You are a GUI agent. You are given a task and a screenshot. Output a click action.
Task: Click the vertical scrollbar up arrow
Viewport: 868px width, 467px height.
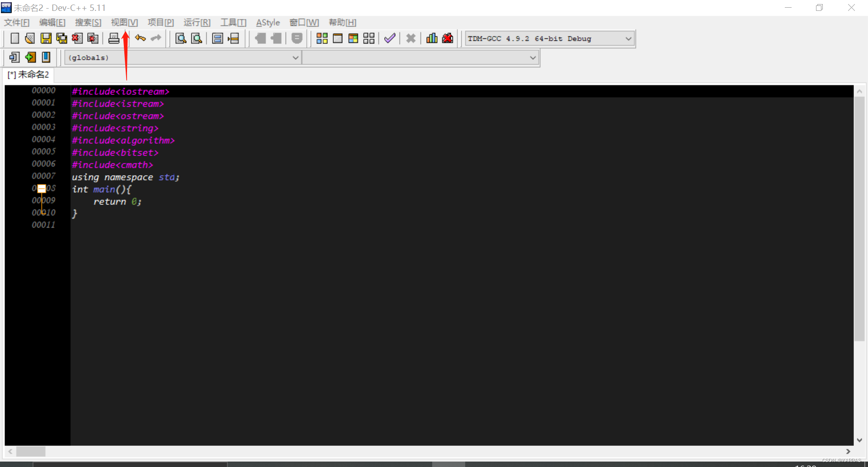tap(859, 91)
